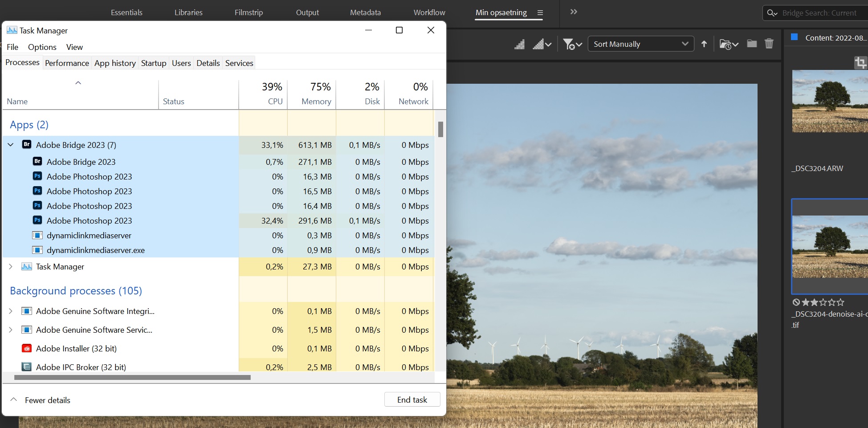The width and height of the screenshot is (868, 428).
Task: Click Fewer details
Action: point(47,400)
